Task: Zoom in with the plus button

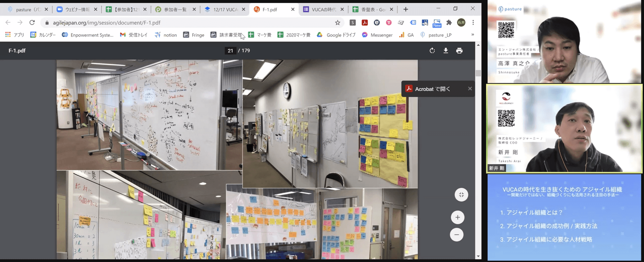Action: tap(458, 217)
